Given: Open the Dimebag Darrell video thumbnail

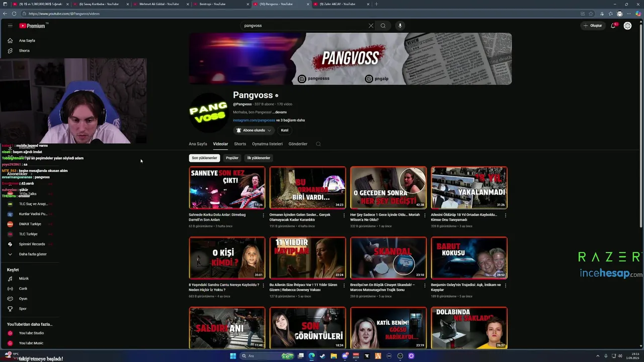Looking at the screenshot, I should (227, 188).
